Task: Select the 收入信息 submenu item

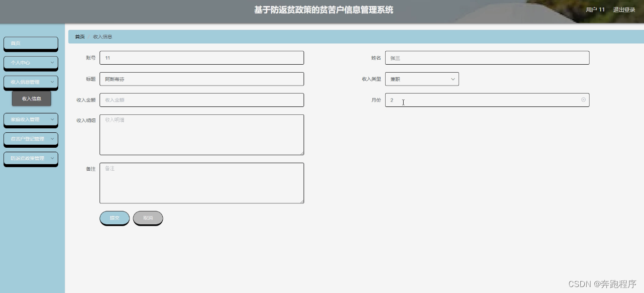Action: (32, 98)
